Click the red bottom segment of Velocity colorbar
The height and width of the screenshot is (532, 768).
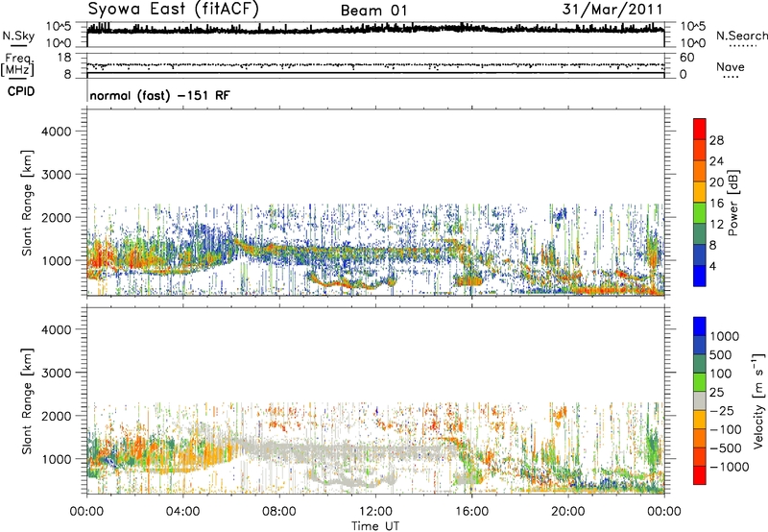coord(700,475)
